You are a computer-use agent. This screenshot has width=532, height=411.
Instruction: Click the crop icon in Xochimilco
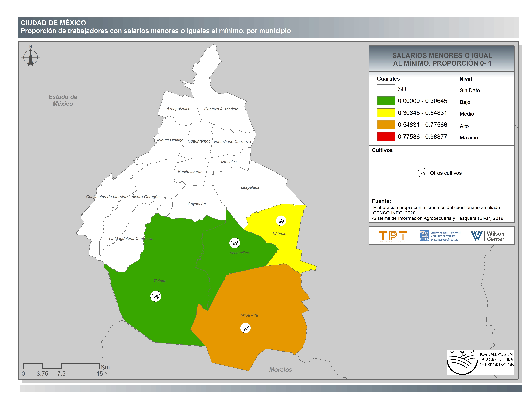click(x=235, y=243)
